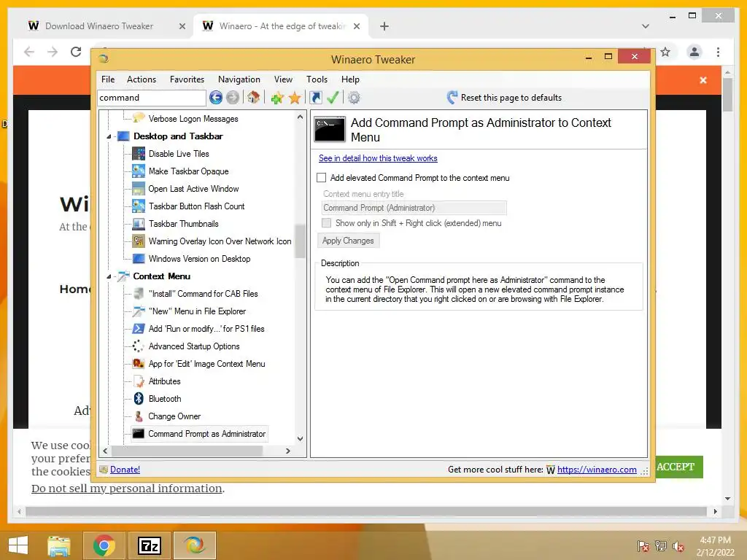
Task: Click the Disable Live Tiles icon
Action: tap(139, 153)
